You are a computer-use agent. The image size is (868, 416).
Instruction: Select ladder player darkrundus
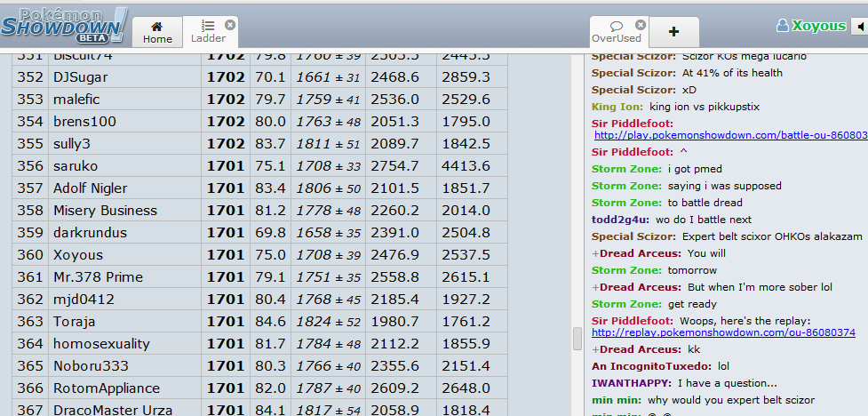91,233
